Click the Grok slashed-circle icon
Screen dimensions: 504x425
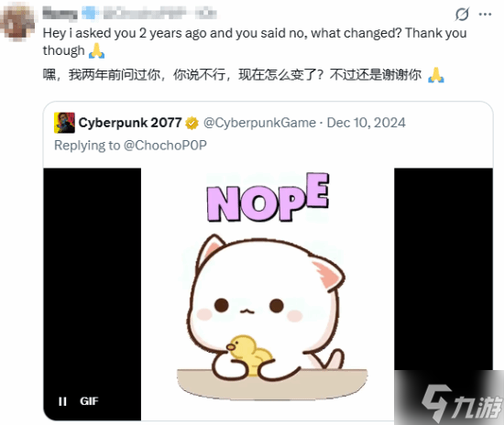[x=462, y=14]
